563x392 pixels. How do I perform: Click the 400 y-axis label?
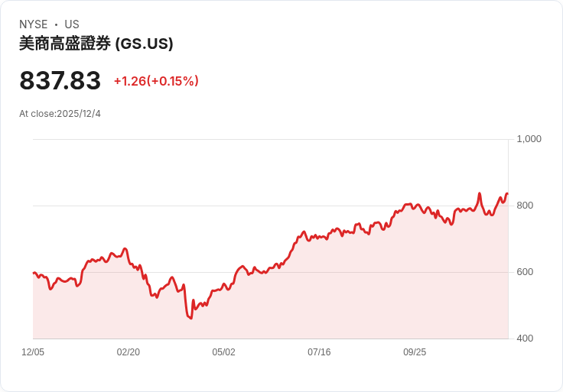coord(526,339)
